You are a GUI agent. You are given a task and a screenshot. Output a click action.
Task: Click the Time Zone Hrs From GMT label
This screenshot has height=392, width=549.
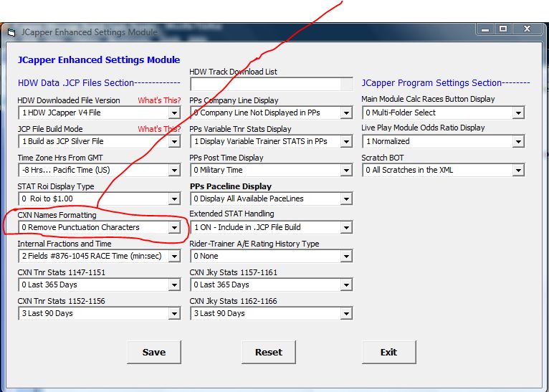coord(60,158)
